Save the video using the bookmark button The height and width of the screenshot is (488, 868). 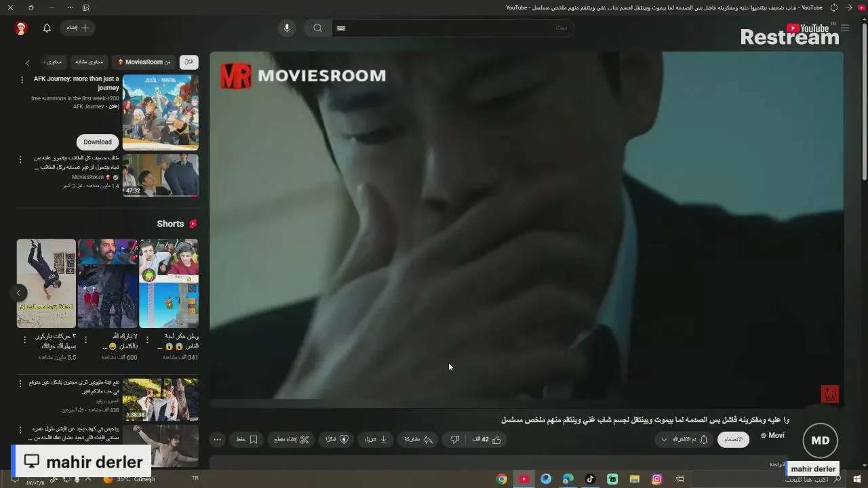247,439
